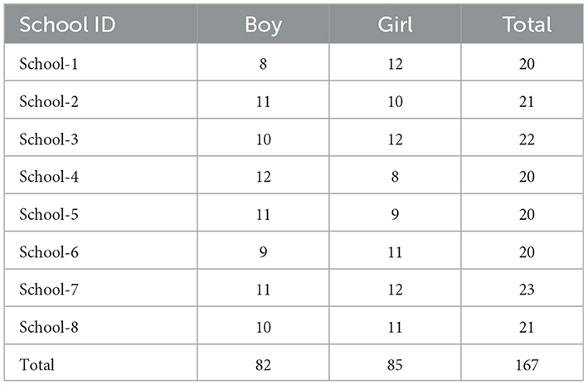Select the grand total cell showing 167

527,363
